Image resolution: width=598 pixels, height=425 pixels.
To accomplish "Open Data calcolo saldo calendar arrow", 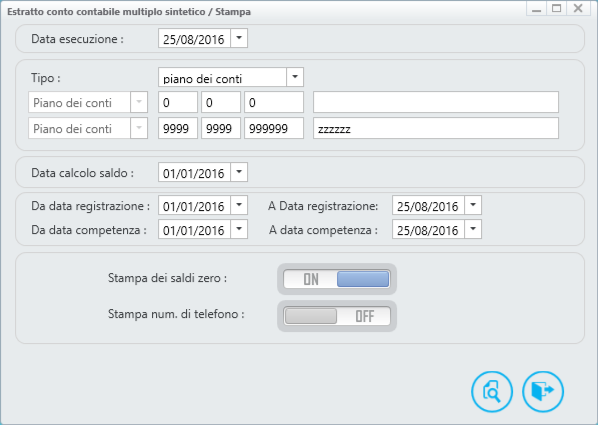I will [239, 172].
